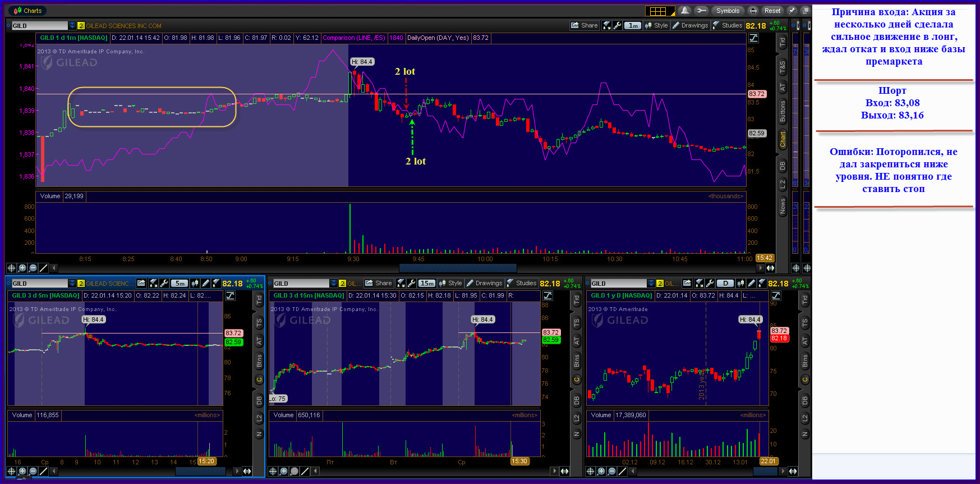Toggle the DB side panel on the 1m chart
The width and height of the screenshot is (980, 484).
click(x=783, y=166)
